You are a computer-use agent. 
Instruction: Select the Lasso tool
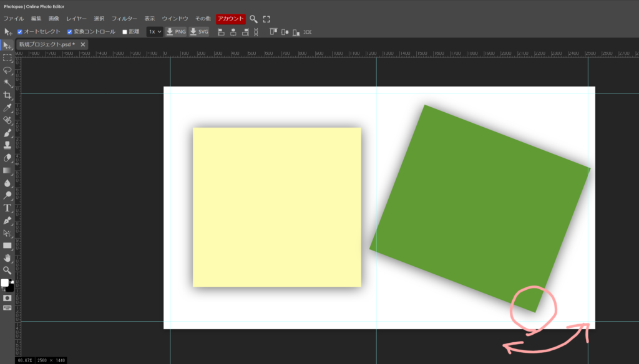[7, 70]
